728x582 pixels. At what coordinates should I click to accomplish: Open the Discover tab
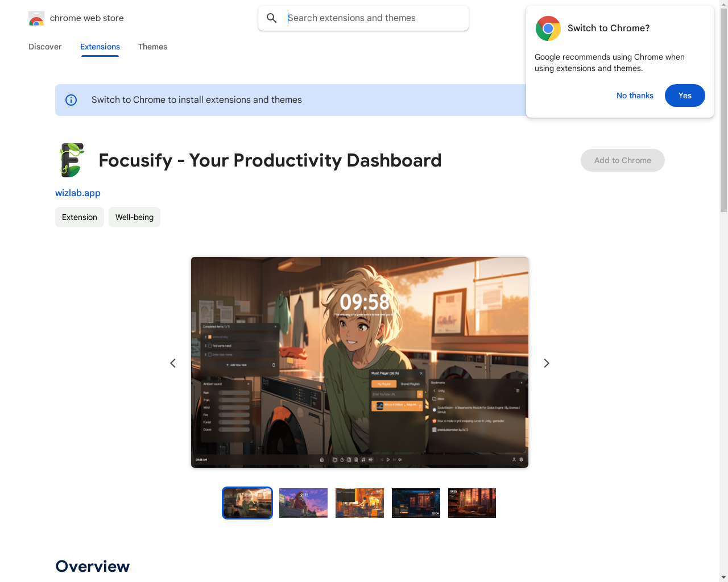pos(45,47)
